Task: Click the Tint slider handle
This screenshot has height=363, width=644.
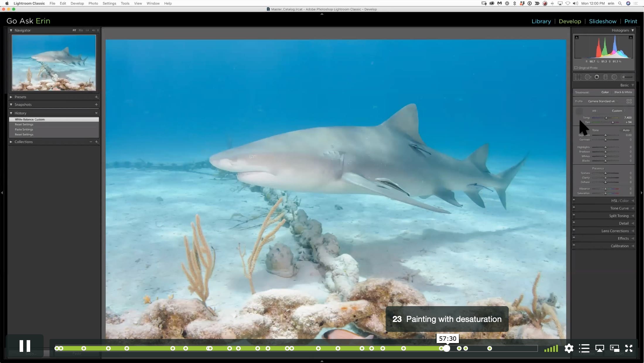Action: click(x=613, y=123)
